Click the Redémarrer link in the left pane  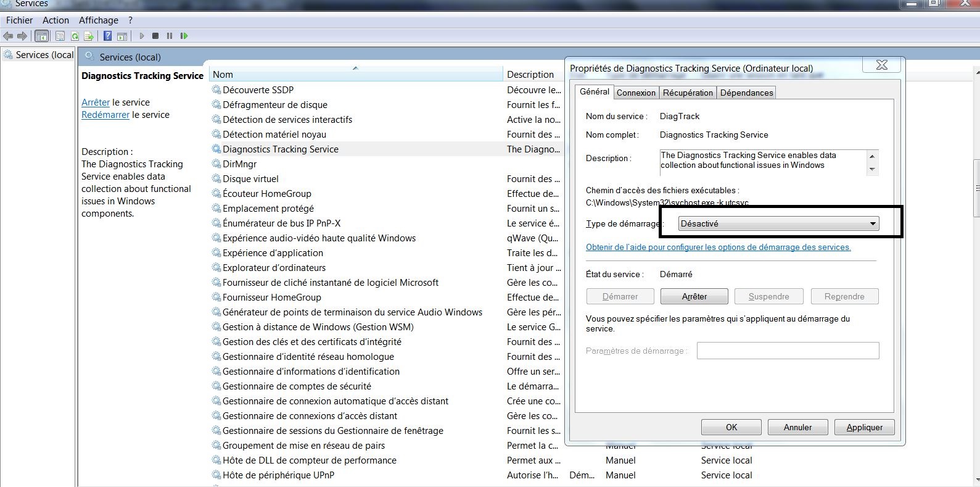click(x=105, y=115)
